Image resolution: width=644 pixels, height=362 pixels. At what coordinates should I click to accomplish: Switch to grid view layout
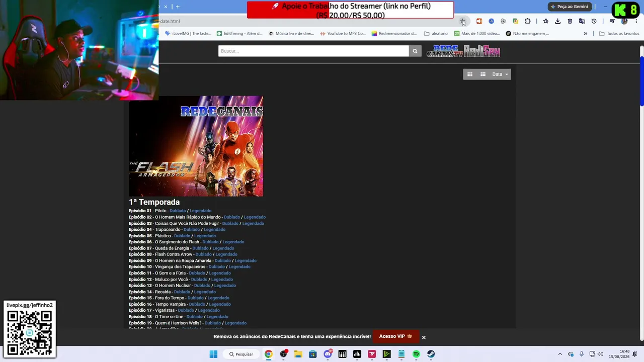tap(470, 74)
